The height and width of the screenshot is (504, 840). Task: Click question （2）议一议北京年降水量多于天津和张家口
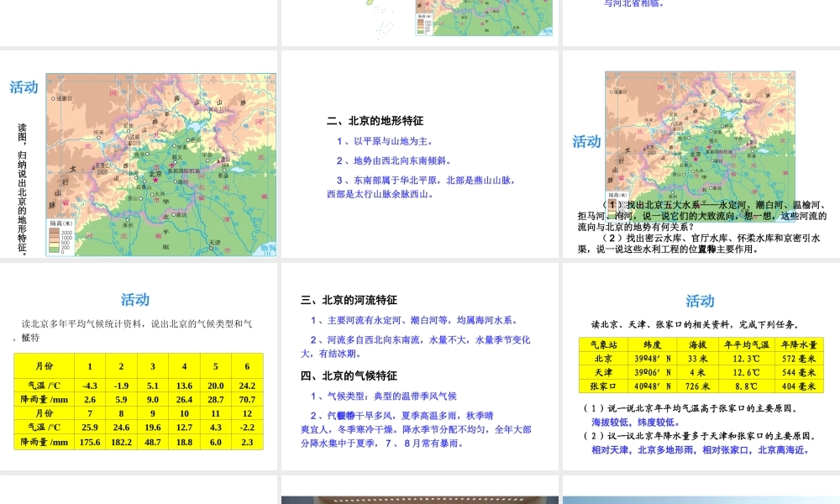coord(701,436)
